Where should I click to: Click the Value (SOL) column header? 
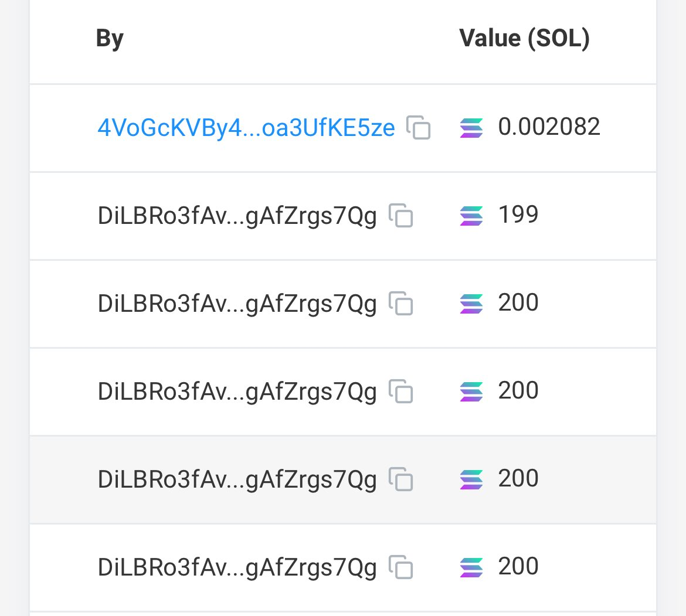click(524, 39)
